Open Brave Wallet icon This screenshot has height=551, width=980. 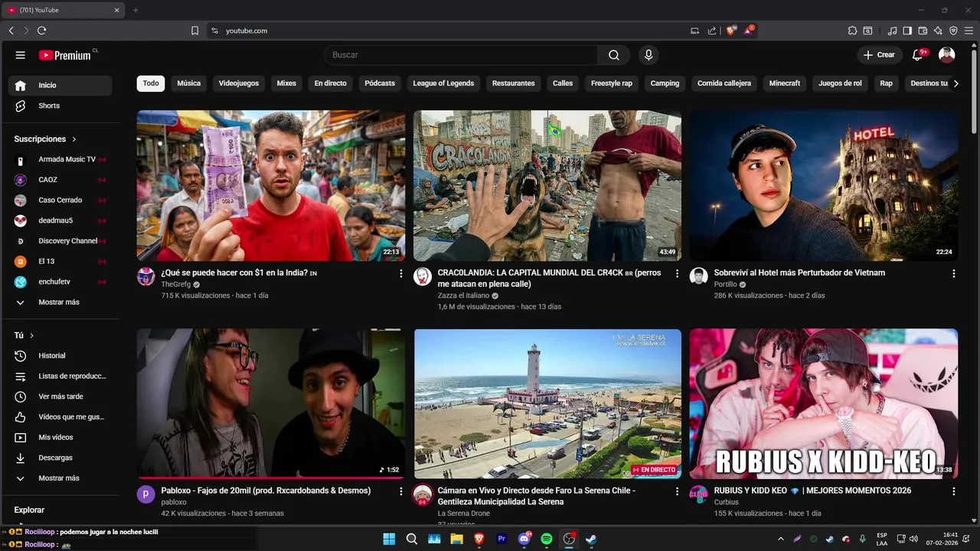tap(923, 31)
